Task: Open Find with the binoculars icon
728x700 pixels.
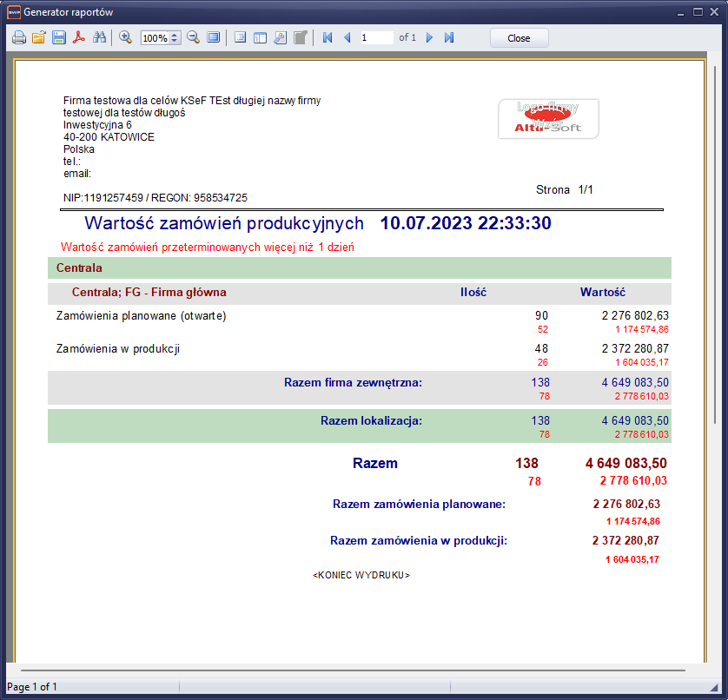Action: click(99, 38)
